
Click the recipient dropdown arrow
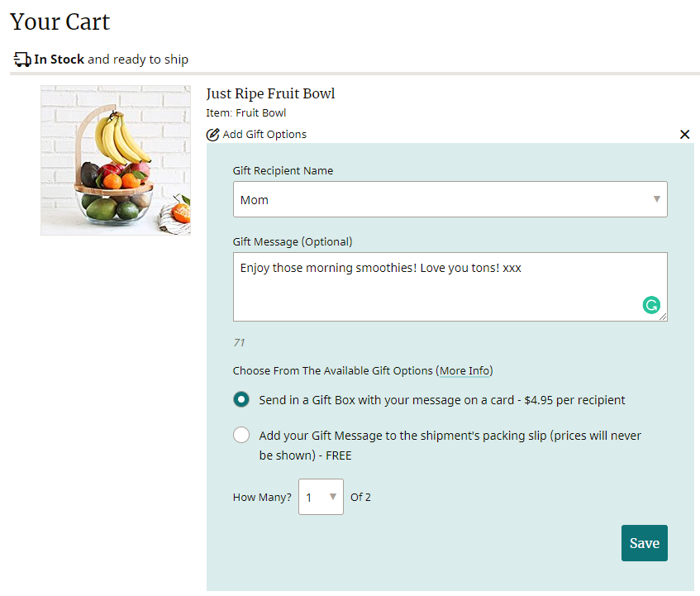pyautogui.click(x=656, y=199)
